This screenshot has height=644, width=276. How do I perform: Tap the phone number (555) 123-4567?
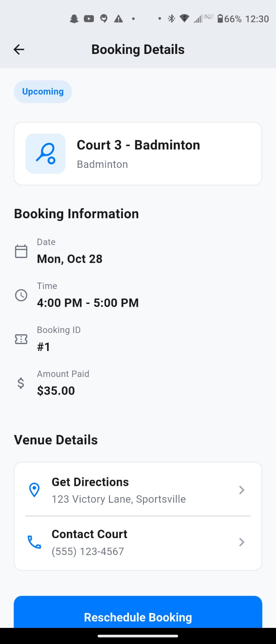tap(87, 551)
